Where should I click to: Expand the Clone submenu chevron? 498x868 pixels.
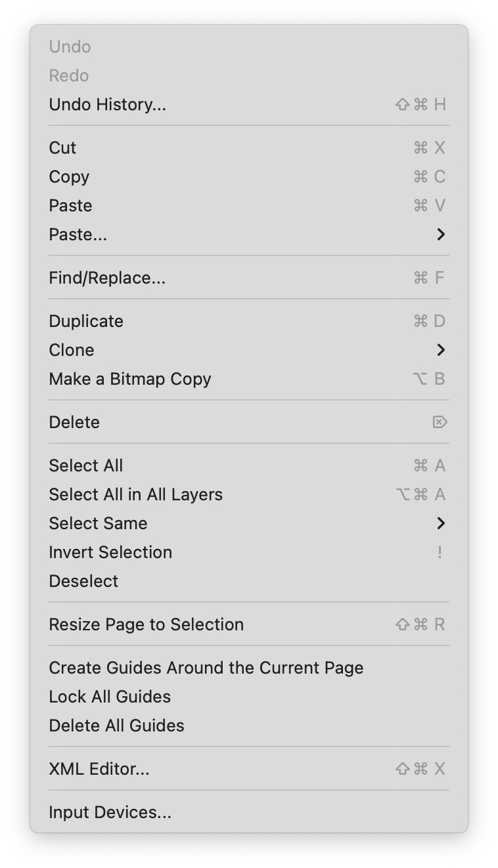[x=441, y=350]
